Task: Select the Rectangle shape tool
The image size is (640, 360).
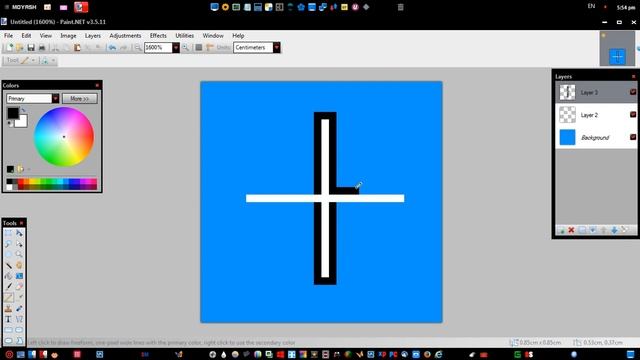Action: [x=8, y=330]
